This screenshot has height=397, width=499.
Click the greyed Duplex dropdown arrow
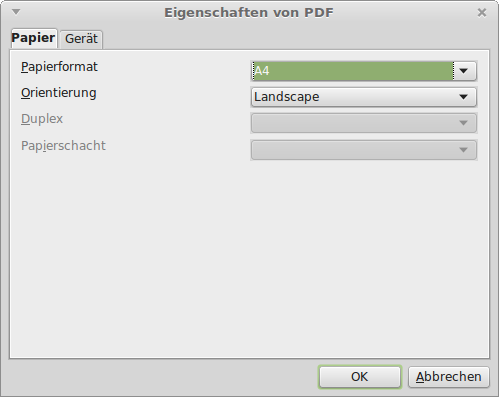(463, 123)
